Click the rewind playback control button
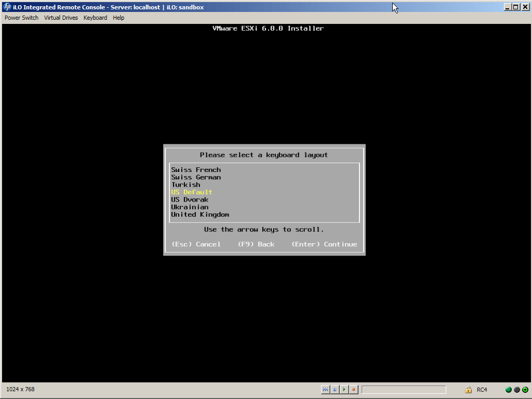Image resolution: width=532 pixels, height=399 pixels. point(325,389)
